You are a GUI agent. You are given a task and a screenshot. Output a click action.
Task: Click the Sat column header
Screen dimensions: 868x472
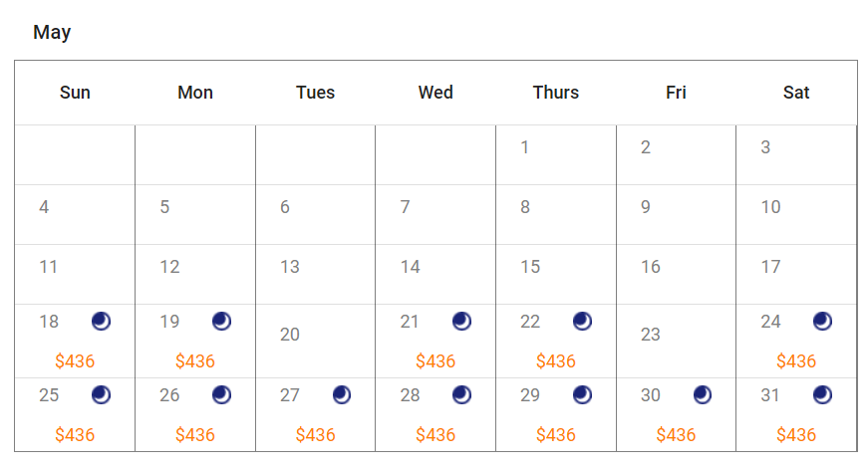[796, 93]
